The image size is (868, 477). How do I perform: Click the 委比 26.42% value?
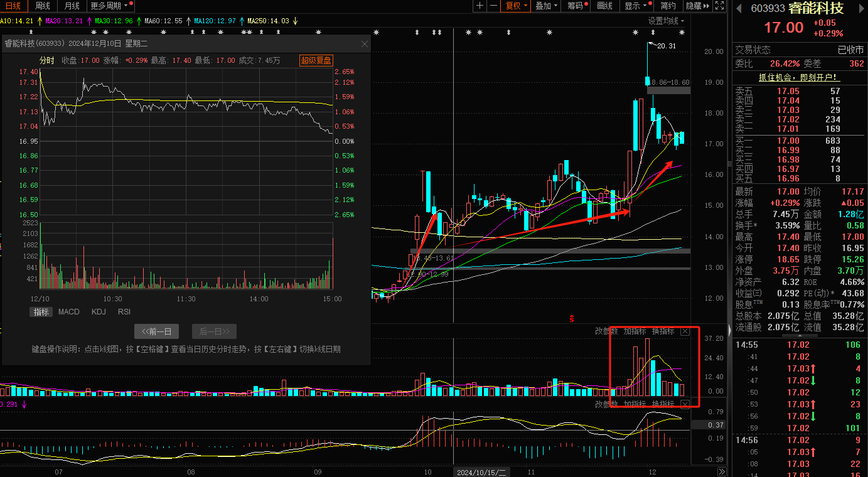785,63
